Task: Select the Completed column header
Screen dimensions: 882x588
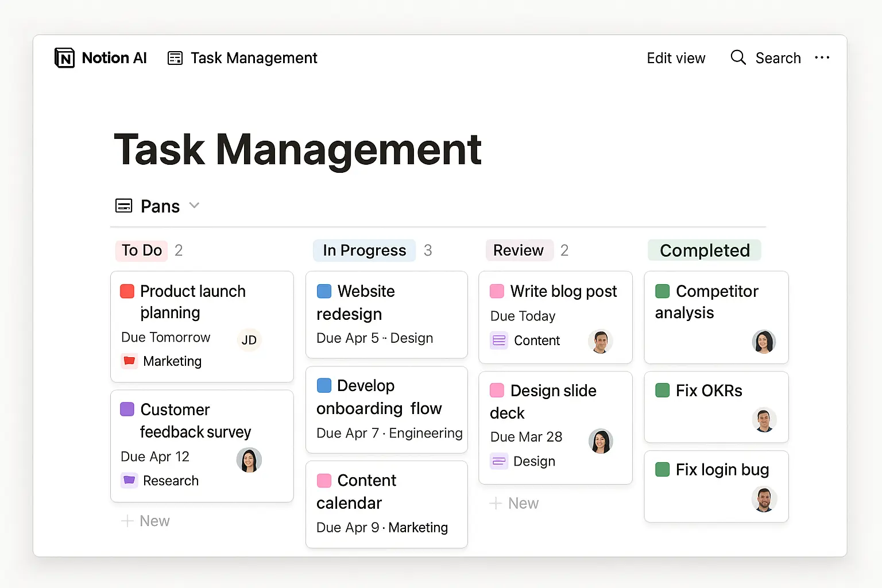Action: pos(705,250)
